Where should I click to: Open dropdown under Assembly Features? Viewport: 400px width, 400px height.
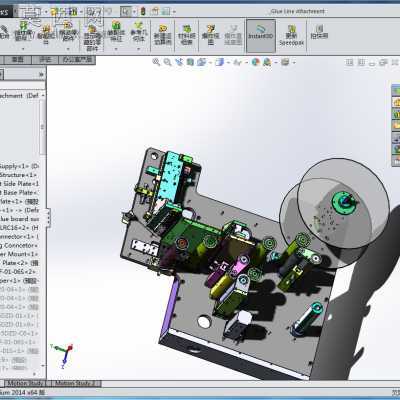pos(116,49)
